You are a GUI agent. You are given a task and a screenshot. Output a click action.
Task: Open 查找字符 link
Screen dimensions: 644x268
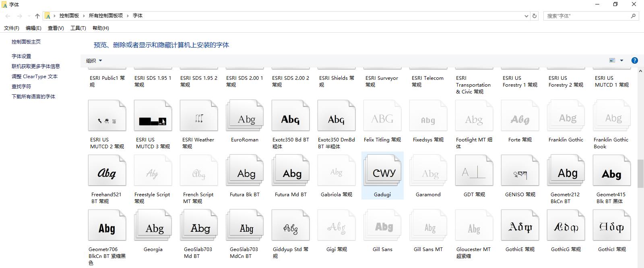(x=21, y=86)
